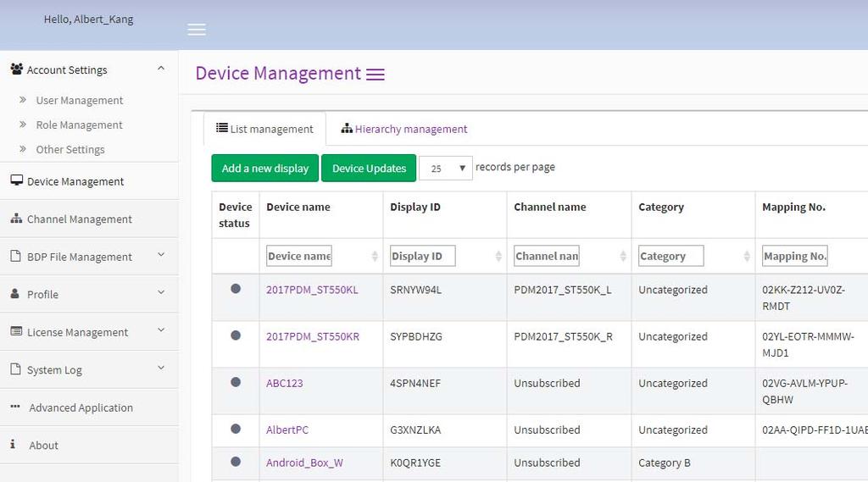Click the Hello, Albert_Kang greeting

pos(88,19)
